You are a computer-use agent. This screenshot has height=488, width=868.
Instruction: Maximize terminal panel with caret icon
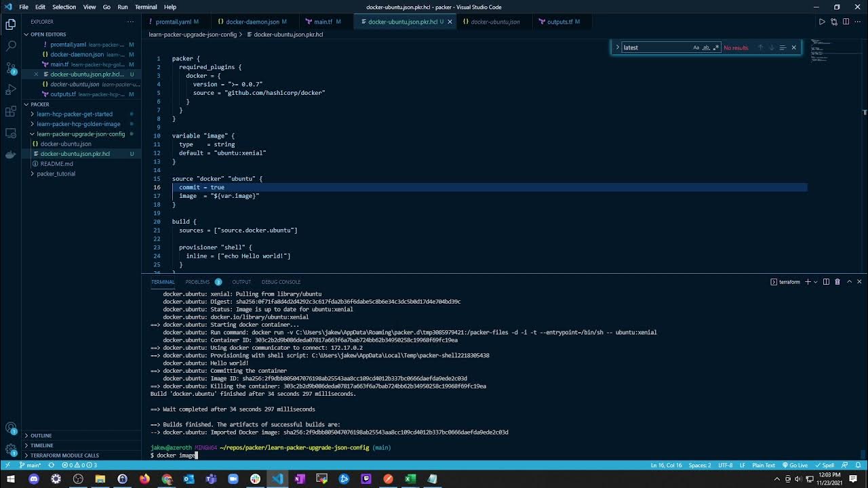(x=849, y=282)
